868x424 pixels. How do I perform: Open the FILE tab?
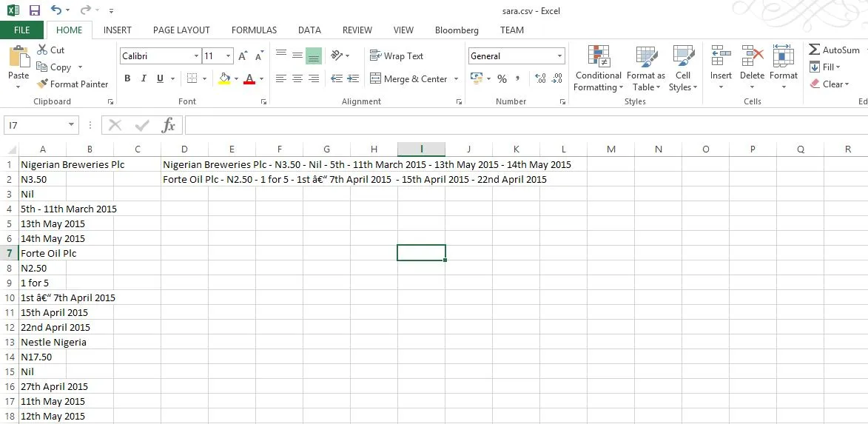[21, 30]
